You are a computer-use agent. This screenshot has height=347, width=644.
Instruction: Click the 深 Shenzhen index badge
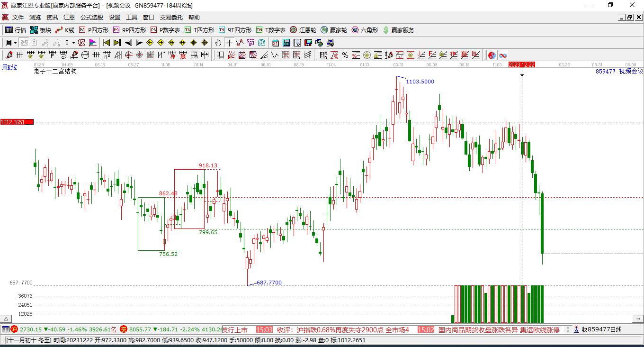pos(124,329)
